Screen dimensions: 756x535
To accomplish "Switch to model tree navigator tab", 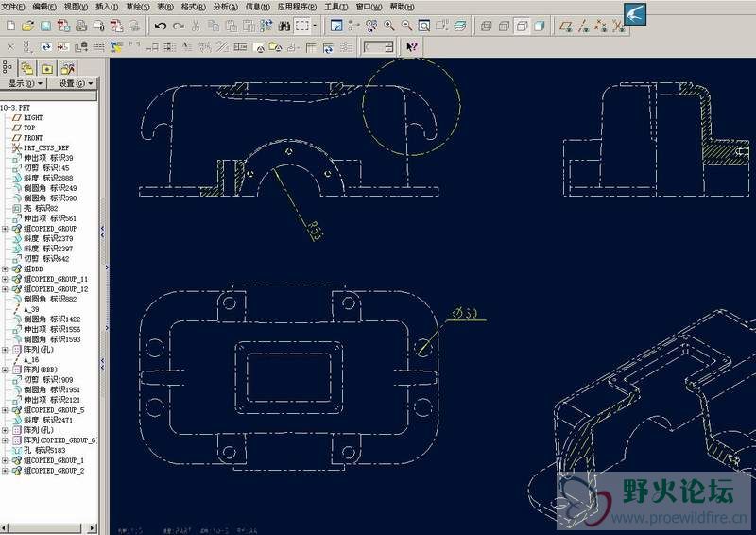I will 8,67.
